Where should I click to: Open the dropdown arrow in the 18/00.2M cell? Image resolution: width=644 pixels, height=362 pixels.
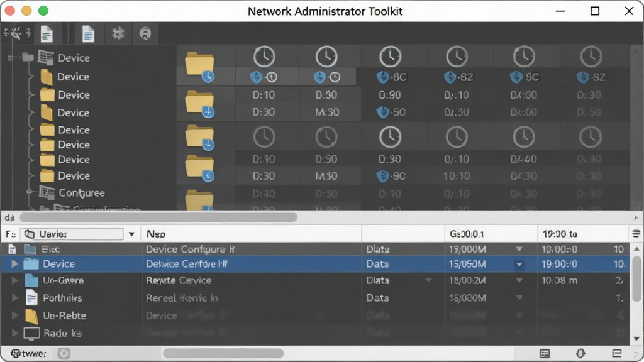click(x=519, y=280)
